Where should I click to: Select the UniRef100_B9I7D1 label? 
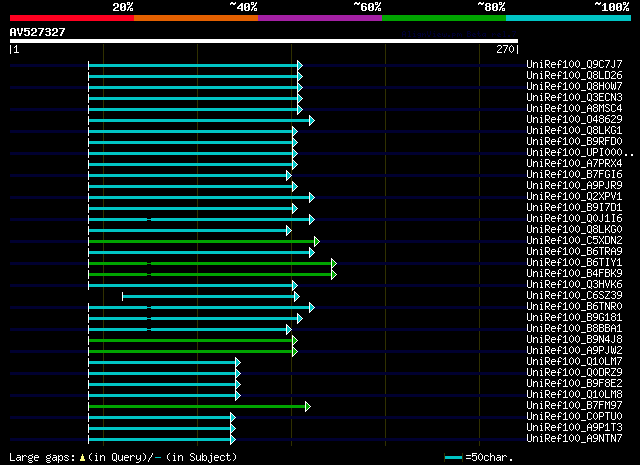(x=574, y=207)
